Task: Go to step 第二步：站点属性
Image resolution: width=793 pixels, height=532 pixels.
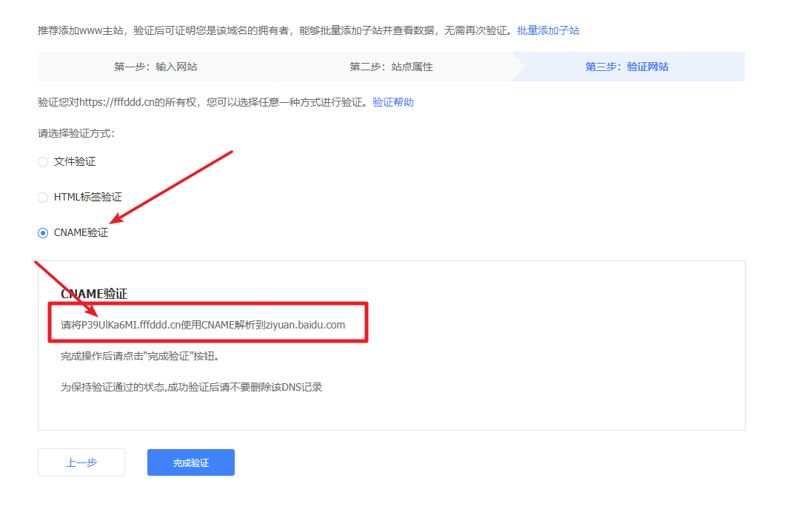Action: [391, 67]
